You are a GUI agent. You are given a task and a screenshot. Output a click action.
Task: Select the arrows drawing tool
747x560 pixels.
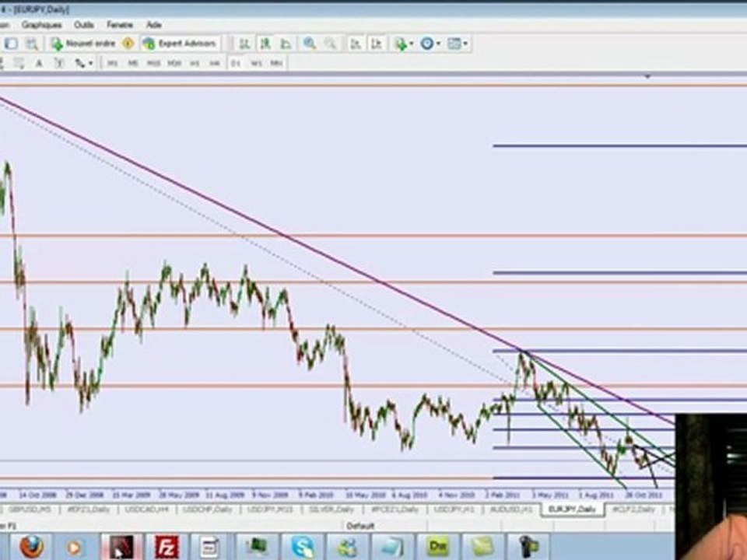tap(79, 63)
